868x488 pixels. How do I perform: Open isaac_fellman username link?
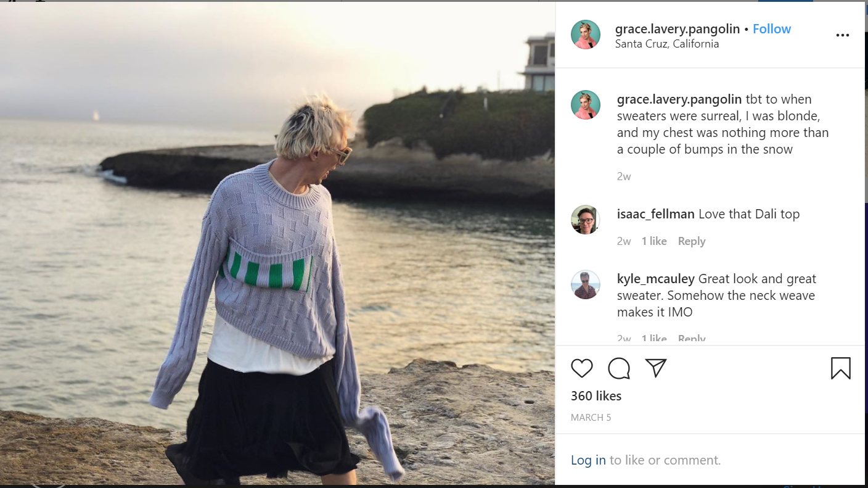(656, 214)
